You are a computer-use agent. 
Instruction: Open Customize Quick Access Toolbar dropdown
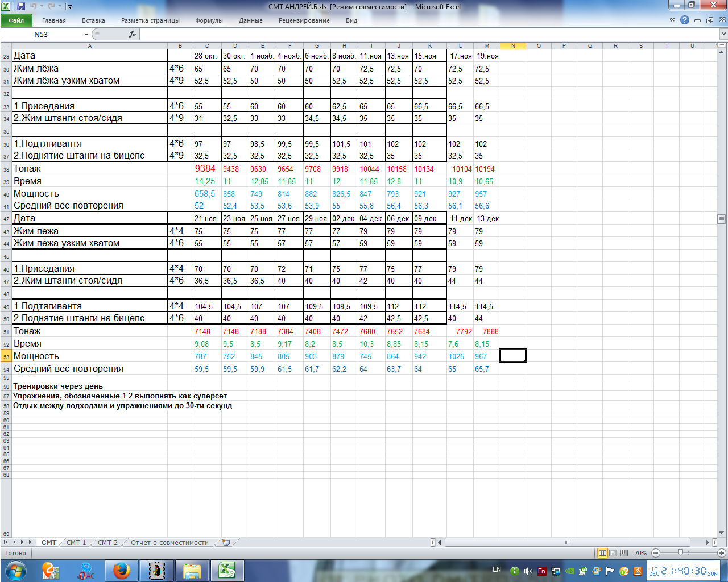point(70,7)
